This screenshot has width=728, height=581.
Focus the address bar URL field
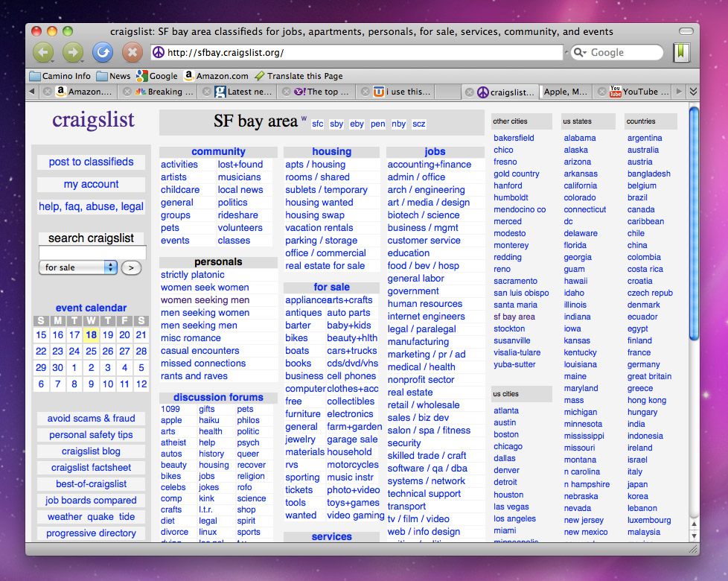(357, 52)
